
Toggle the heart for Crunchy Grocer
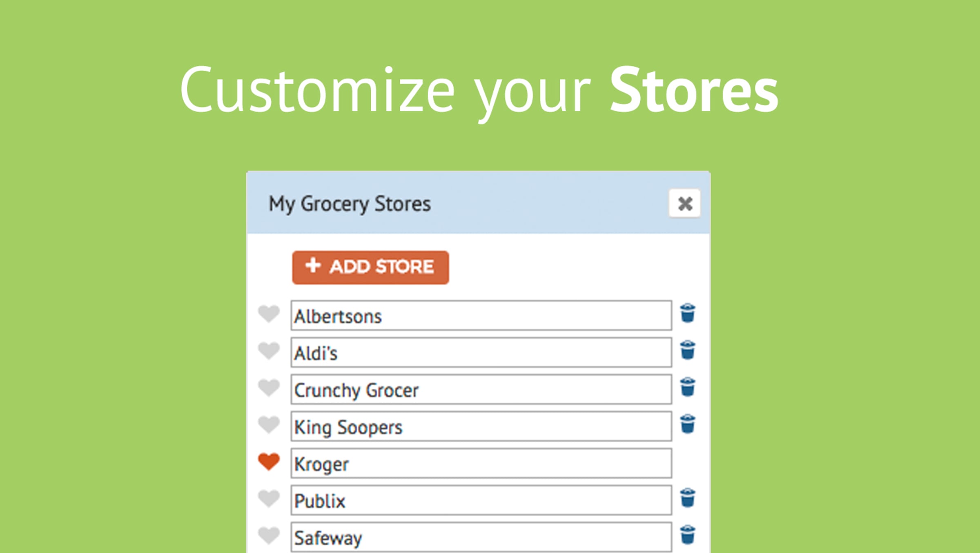(269, 388)
